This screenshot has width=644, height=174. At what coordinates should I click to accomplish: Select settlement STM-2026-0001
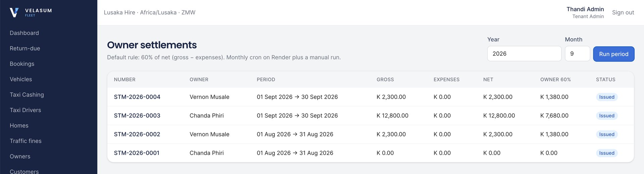coord(137,153)
